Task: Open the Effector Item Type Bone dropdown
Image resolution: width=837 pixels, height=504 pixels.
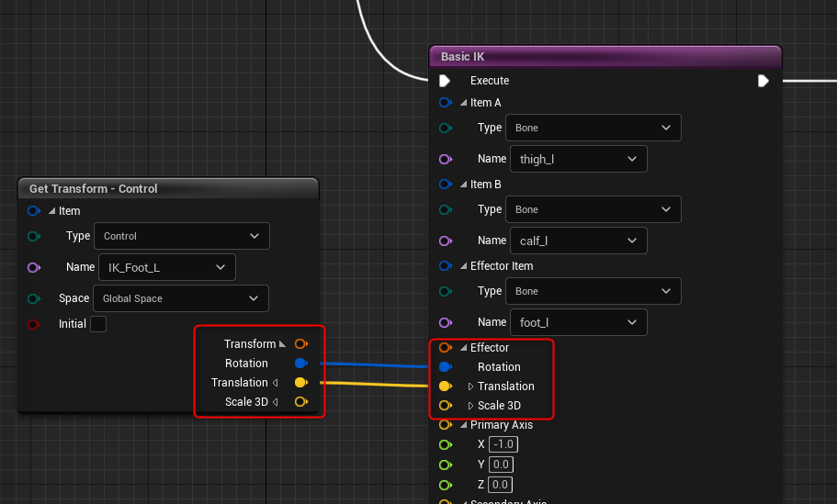Action: (594, 291)
